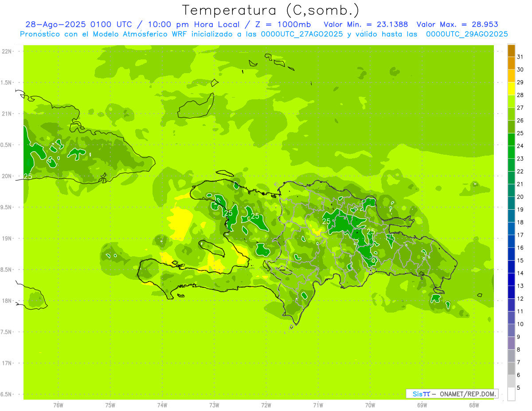Screen dimensions: 532x411
Task: Click the '18N' latitude axis label
Action: coord(6,301)
